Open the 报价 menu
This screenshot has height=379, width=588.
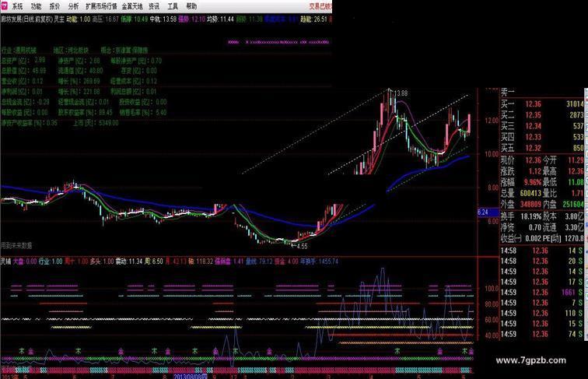pyautogui.click(x=54, y=6)
